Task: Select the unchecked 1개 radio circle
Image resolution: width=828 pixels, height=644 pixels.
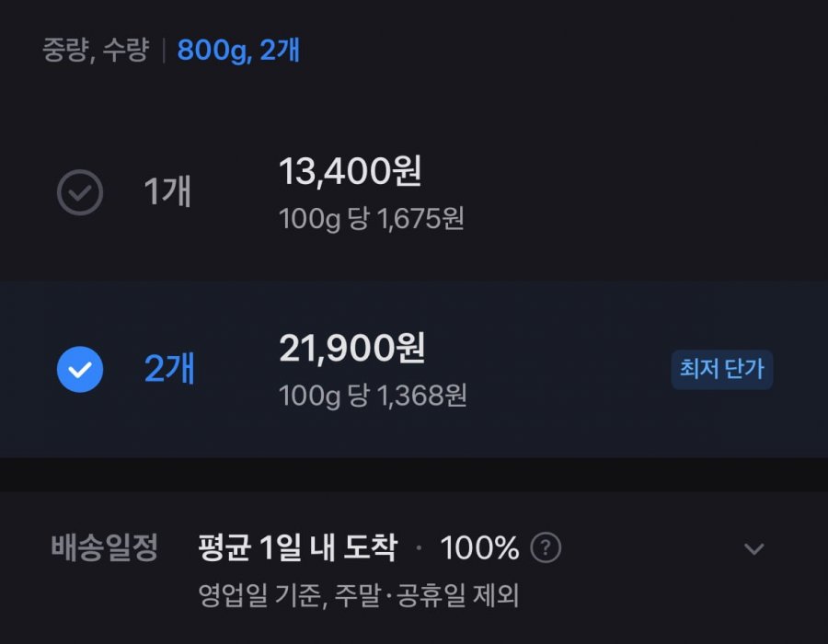Action: click(80, 193)
